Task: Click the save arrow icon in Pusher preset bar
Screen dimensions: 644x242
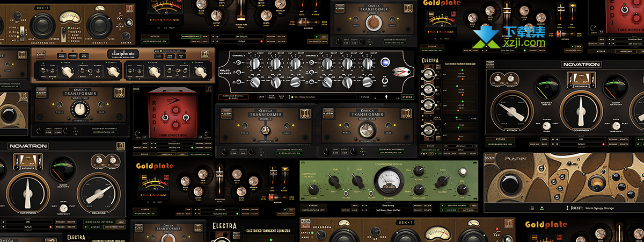Action: point(542,208)
